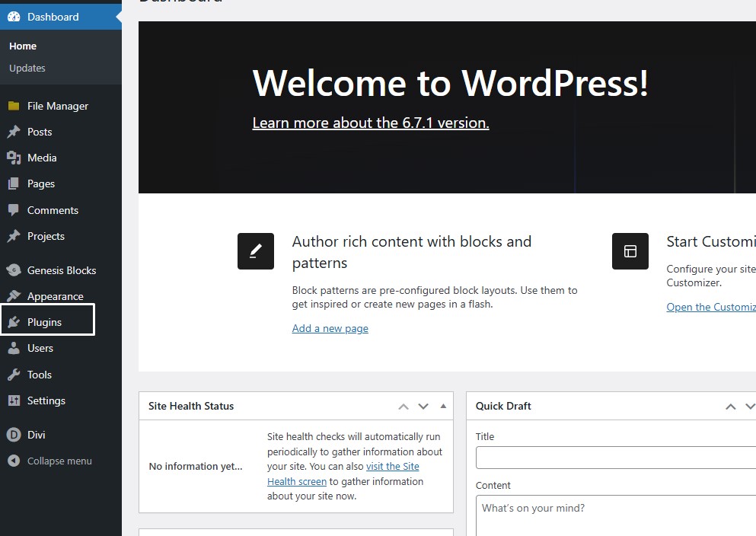Viewport: 756px width, 536px height.
Task: Open the Customizer link
Action: pos(711,307)
